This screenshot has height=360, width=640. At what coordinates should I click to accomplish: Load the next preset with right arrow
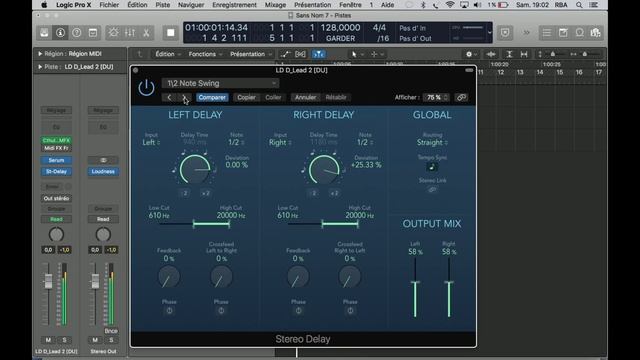click(x=184, y=98)
